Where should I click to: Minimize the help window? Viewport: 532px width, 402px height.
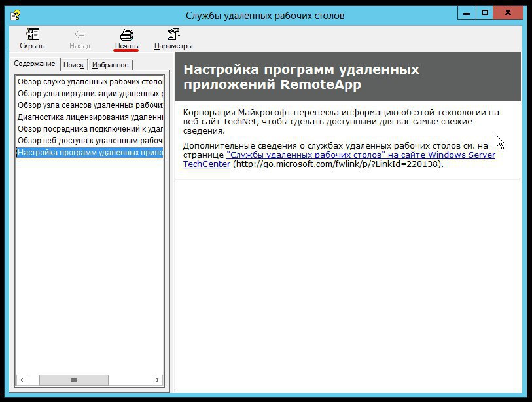point(466,13)
